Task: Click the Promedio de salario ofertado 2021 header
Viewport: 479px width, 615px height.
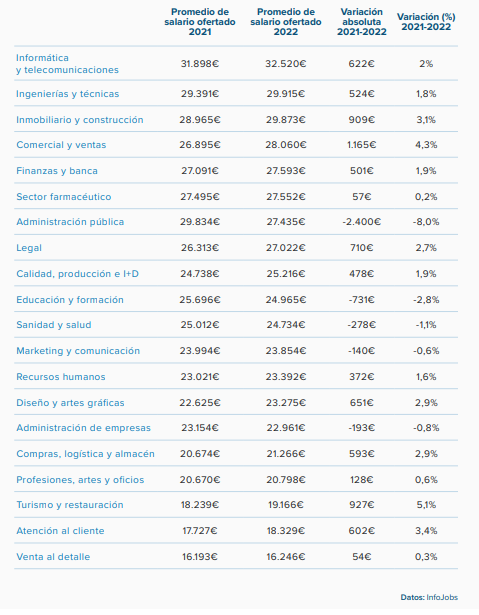Action: 200,22
